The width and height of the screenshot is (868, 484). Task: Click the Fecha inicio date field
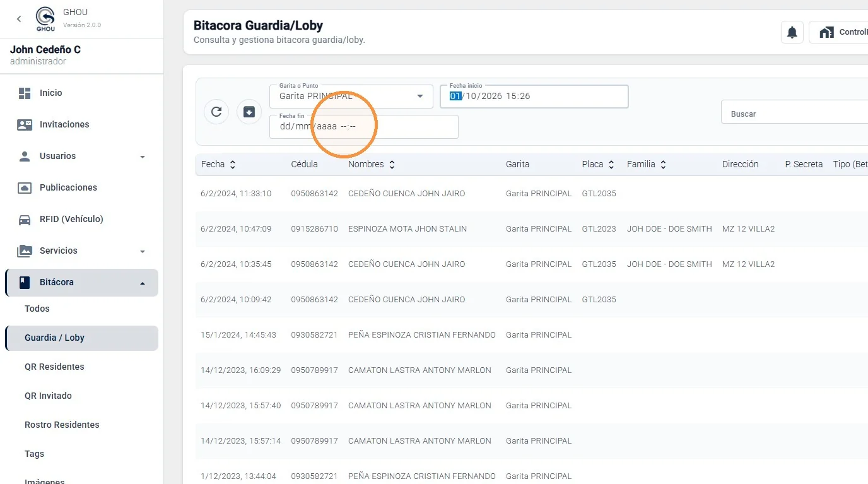(534, 97)
